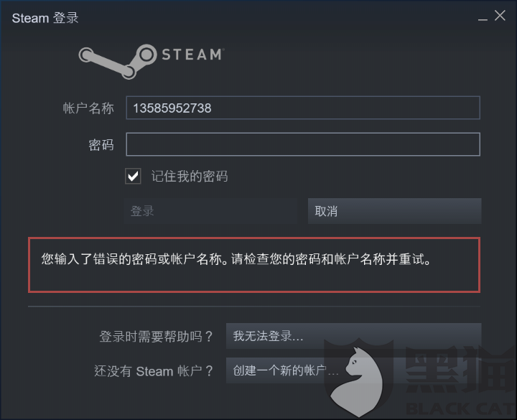Viewport: 517px width, 420px height.
Task: Click the 取消 button
Action: pyautogui.click(x=395, y=211)
